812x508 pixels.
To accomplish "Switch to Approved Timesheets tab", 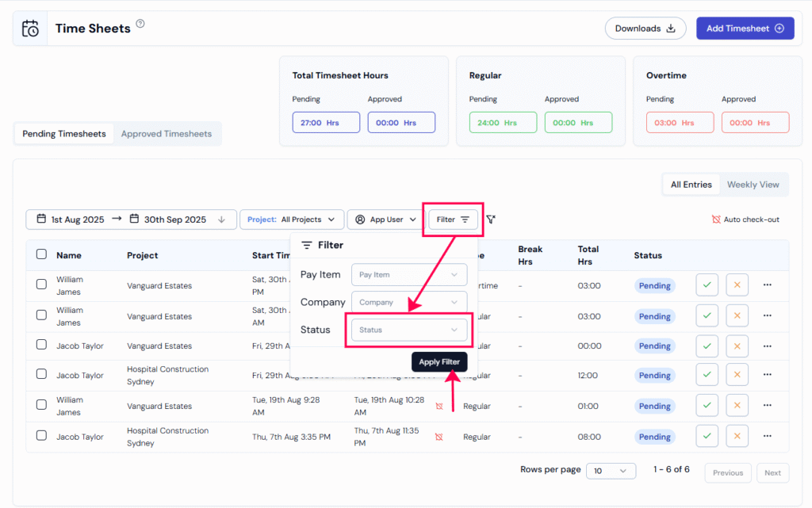I will click(167, 134).
